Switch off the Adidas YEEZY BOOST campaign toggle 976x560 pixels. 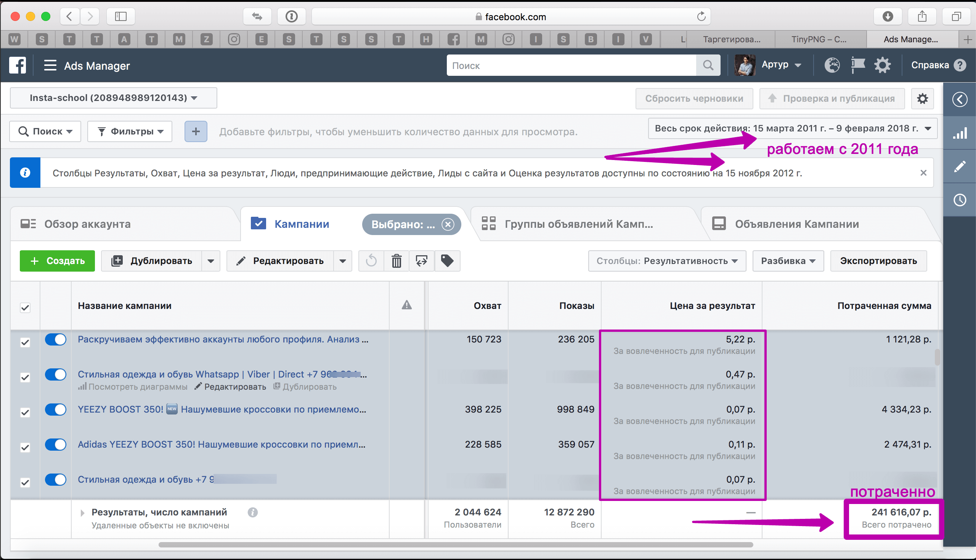pos(55,444)
